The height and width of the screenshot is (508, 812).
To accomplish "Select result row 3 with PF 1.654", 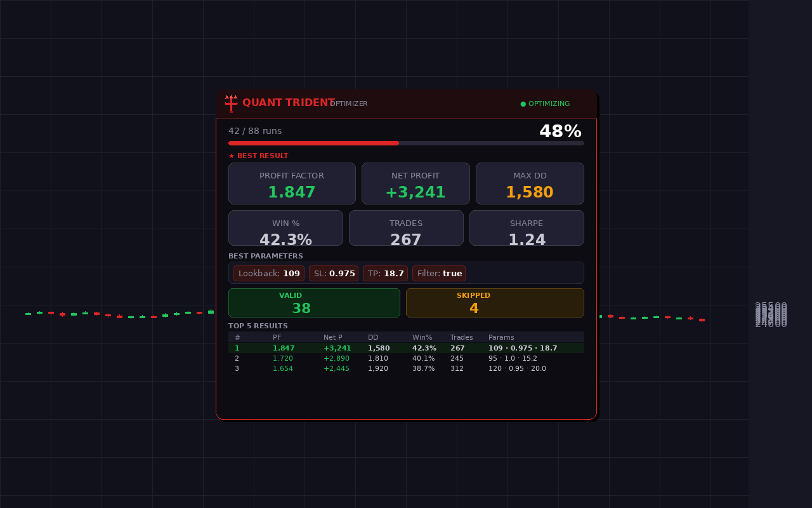I will (406, 368).
